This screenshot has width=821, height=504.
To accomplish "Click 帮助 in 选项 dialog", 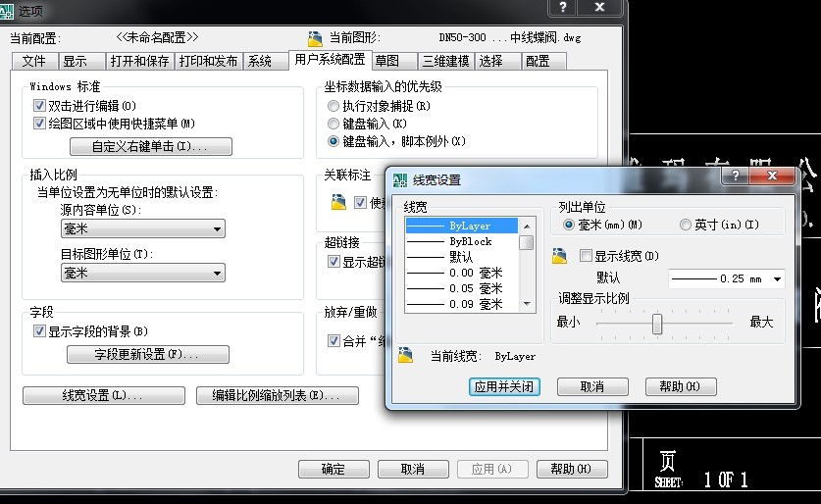I will coord(572,469).
